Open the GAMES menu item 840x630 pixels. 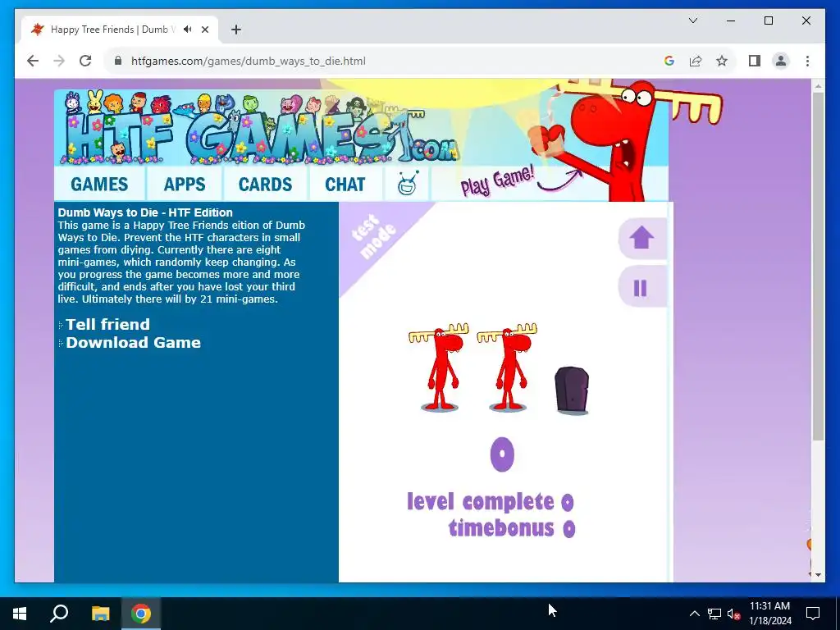(99, 185)
